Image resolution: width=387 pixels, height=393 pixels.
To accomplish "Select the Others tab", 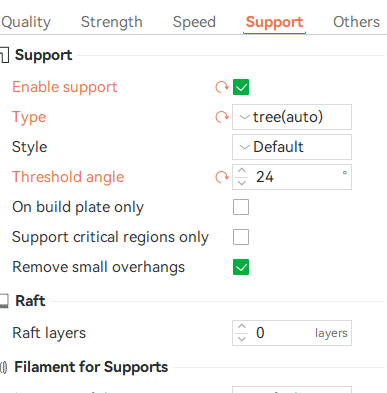I will click(x=356, y=22).
